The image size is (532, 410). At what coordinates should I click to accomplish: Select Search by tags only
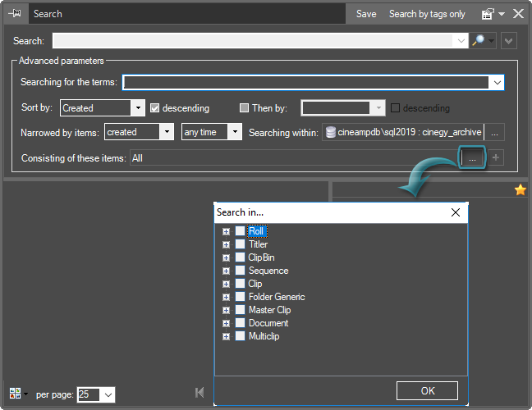coord(427,14)
